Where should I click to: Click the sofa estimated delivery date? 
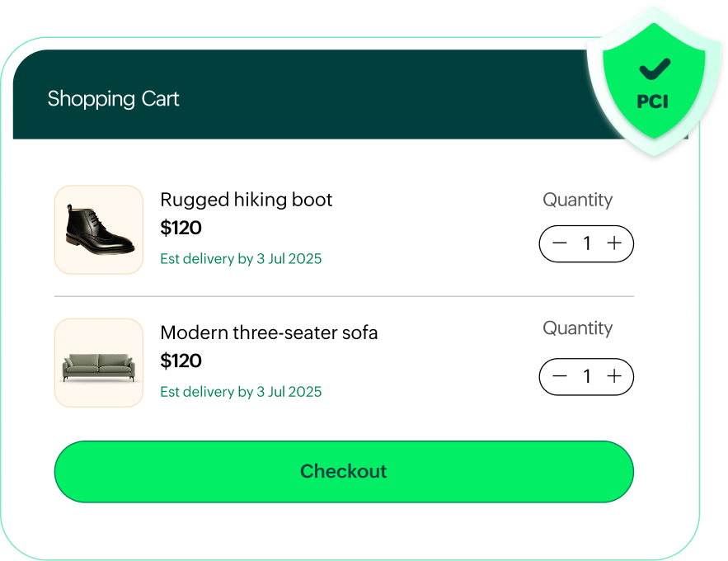(241, 392)
